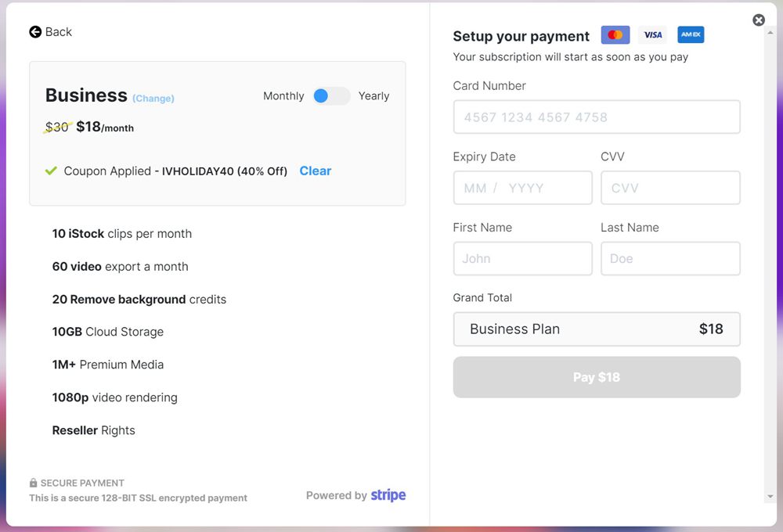
Task: Click into the Expiry Date field
Action: coord(522,188)
